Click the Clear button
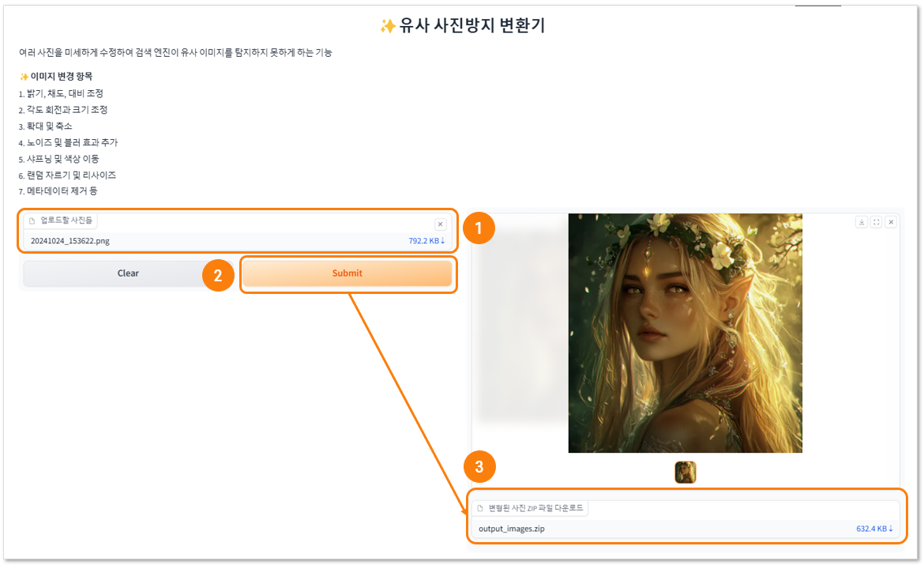 point(128,273)
